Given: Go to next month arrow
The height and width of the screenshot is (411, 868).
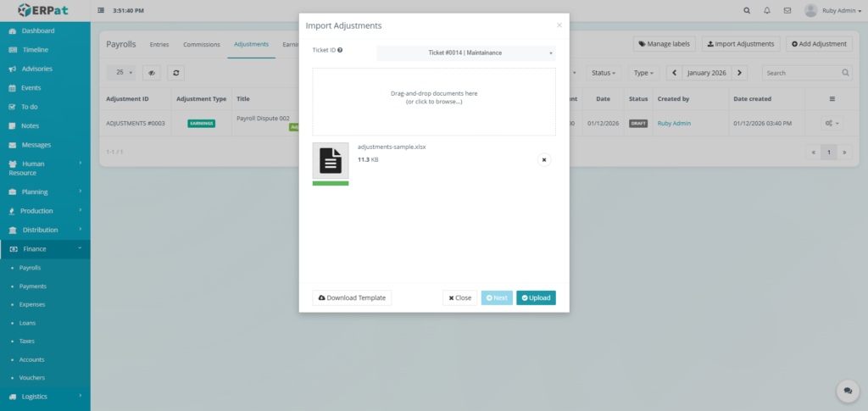Looking at the screenshot, I should pyautogui.click(x=739, y=73).
